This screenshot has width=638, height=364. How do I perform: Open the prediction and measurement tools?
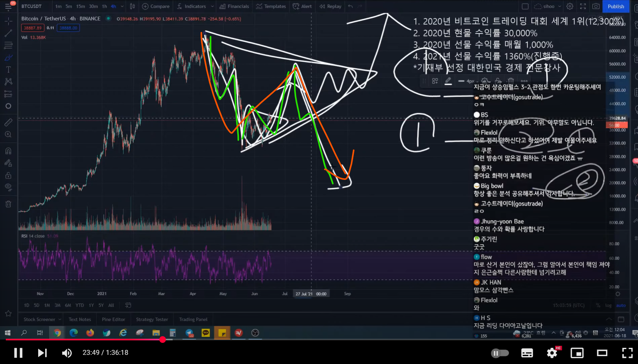tap(8, 94)
